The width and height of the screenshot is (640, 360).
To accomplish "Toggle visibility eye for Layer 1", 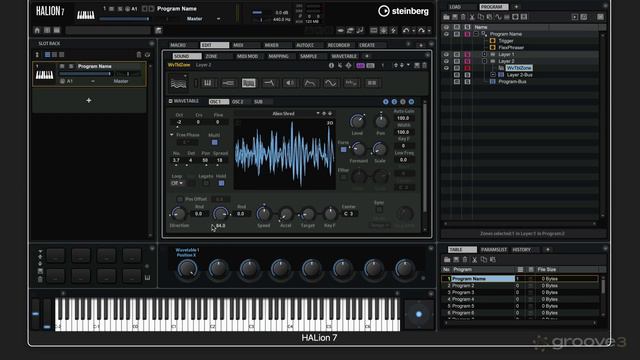I will 446,54.
